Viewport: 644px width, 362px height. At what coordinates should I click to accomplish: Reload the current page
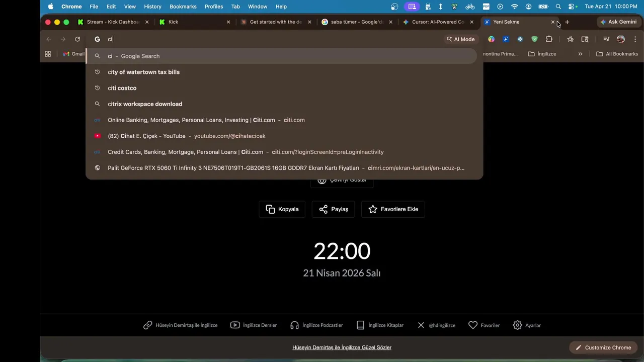pyautogui.click(x=77, y=39)
